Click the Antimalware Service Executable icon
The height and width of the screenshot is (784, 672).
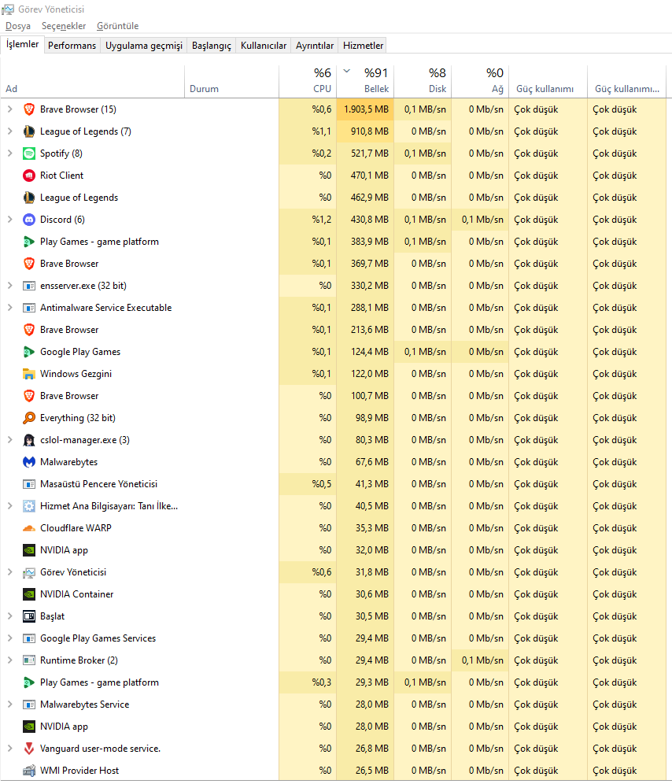point(29,308)
